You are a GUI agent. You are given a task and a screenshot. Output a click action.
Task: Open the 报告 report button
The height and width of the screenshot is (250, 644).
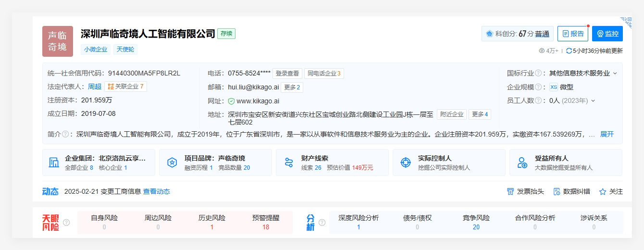572,34
